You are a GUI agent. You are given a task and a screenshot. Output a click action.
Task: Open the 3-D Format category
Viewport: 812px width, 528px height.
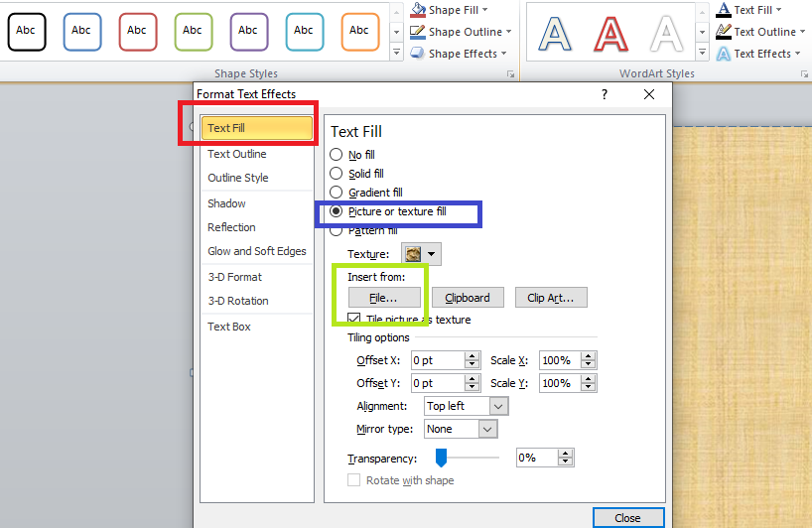[x=234, y=277]
